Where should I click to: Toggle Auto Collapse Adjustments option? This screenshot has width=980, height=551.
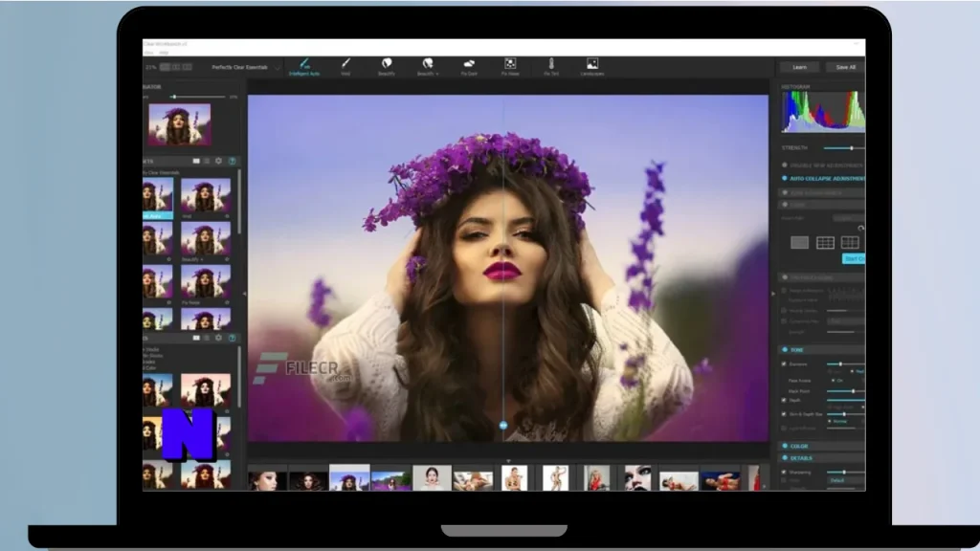(785, 179)
